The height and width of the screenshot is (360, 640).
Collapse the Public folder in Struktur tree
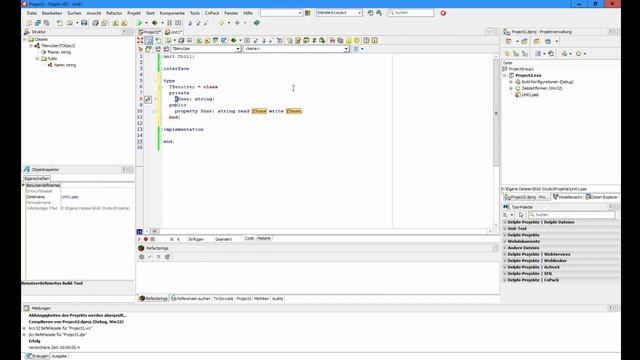click(x=38, y=59)
